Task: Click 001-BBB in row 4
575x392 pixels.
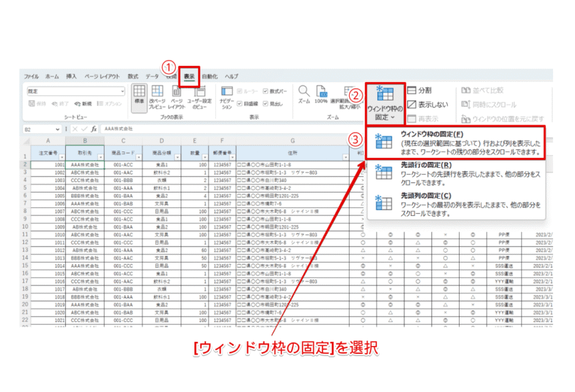Action: click(124, 180)
